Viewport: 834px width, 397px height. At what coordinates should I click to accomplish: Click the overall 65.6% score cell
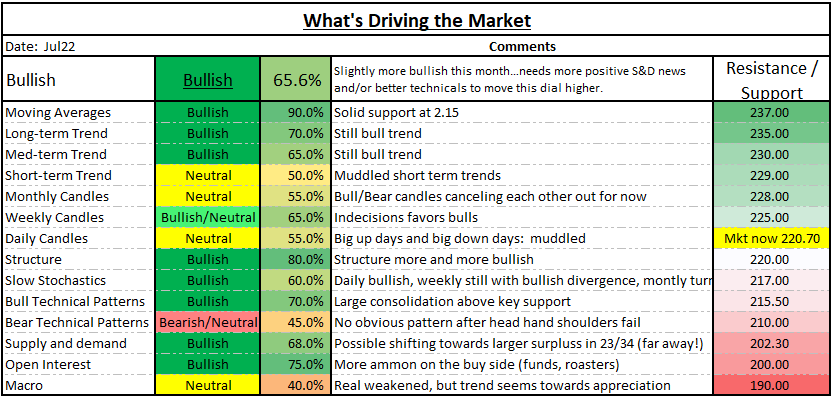click(295, 79)
